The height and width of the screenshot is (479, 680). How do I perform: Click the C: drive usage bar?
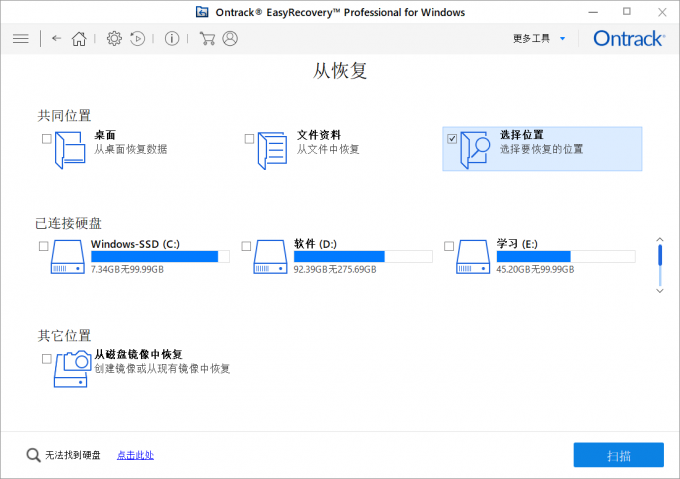pos(160,257)
